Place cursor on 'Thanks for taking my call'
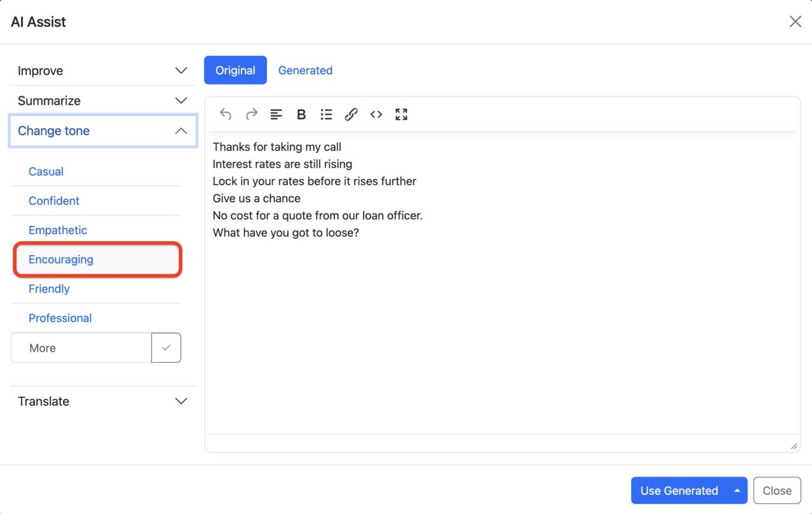812x514 pixels. pyautogui.click(x=277, y=147)
